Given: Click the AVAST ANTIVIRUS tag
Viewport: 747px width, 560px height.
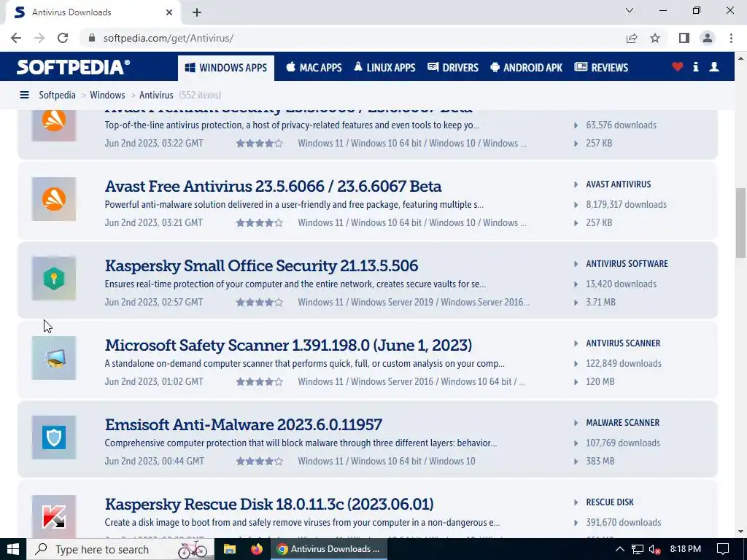Looking at the screenshot, I should (x=618, y=184).
